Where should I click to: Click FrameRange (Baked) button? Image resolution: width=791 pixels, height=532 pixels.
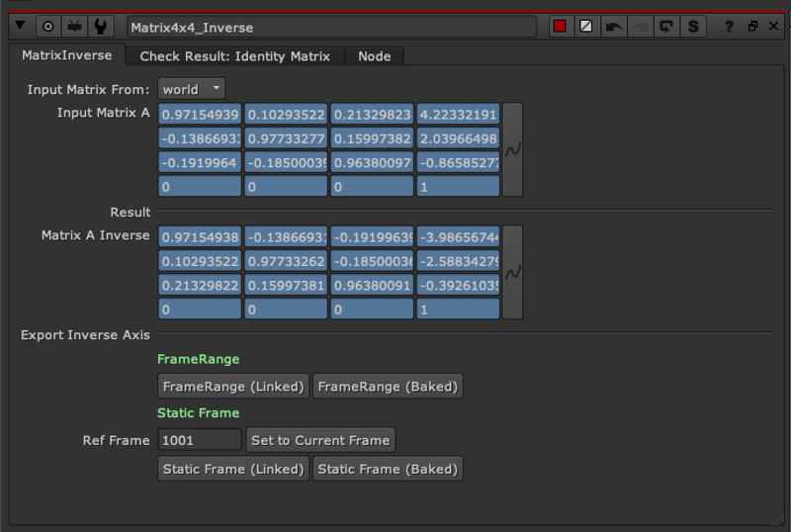(x=388, y=387)
